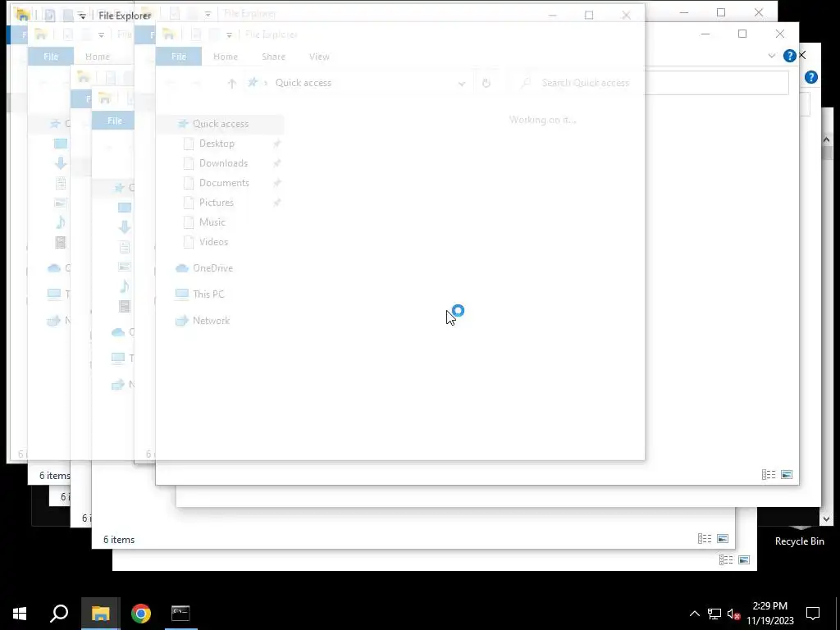Click Properties icon in the front window quick access toolbar
Image resolution: width=840 pixels, height=630 pixels.
click(x=196, y=34)
